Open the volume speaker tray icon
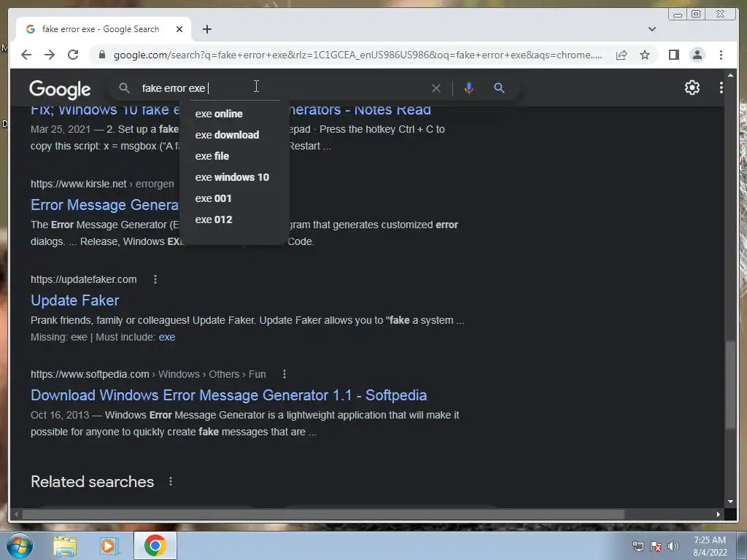Screen dimensions: 747x560 (x=673, y=546)
